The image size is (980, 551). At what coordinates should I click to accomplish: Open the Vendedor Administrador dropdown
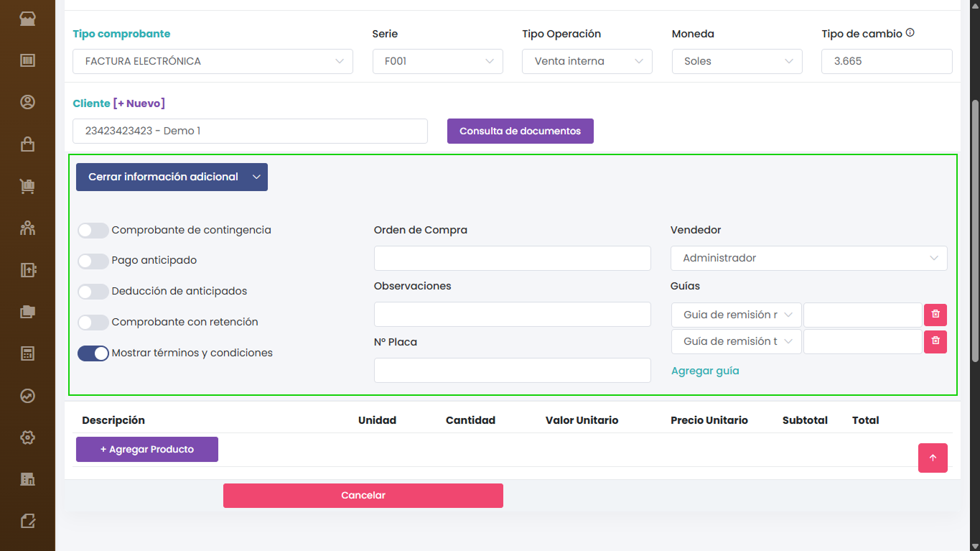(x=809, y=258)
